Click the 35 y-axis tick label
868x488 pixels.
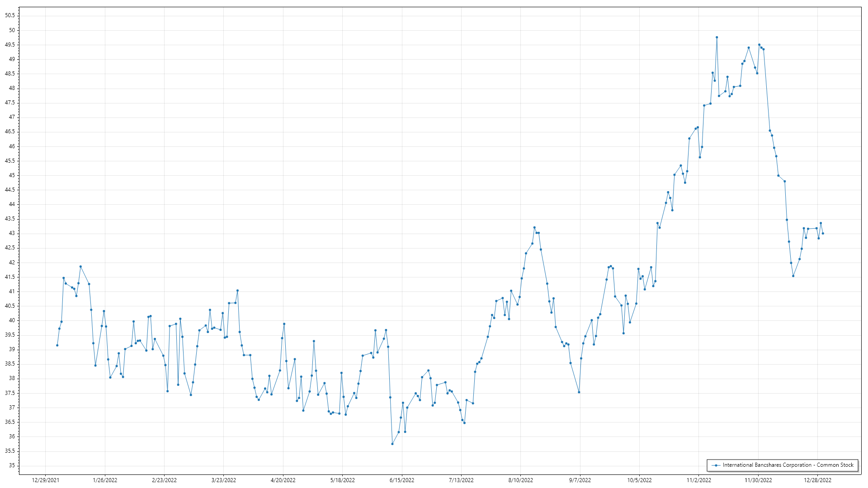click(x=12, y=465)
